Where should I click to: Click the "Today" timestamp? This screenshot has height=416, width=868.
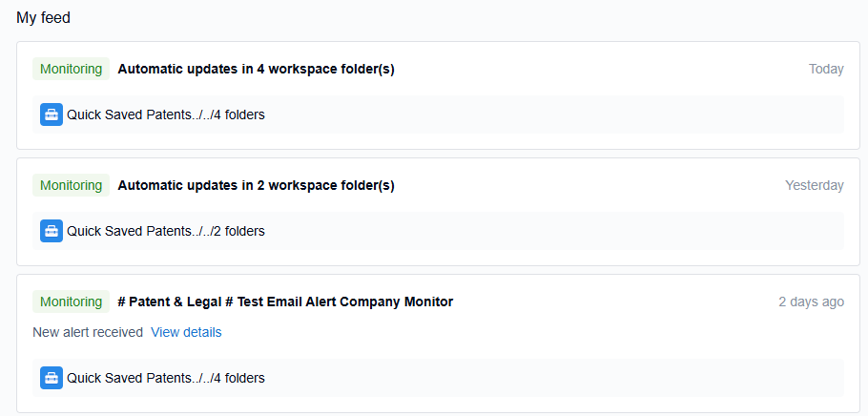(x=826, y=69)
